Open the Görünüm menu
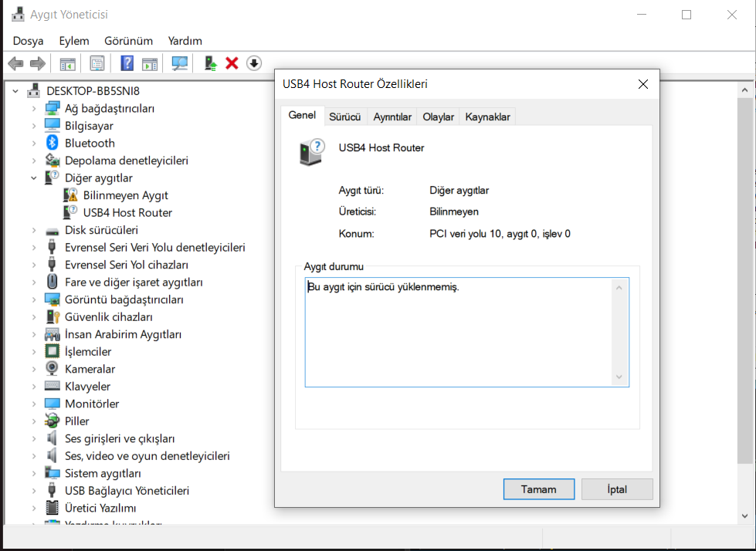Viewport: 756px width, 551px height. coord(128,41)
